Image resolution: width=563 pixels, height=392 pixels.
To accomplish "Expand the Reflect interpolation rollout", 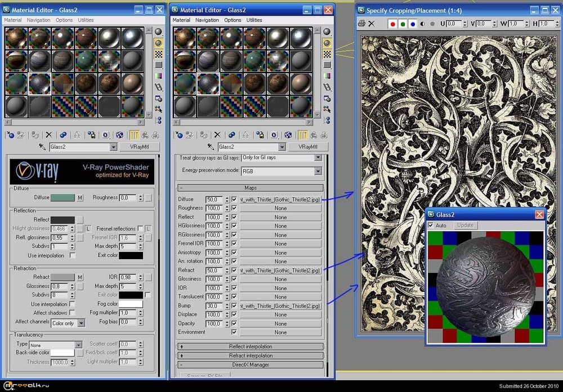I will pyautogui.click(x=251, y=346).
